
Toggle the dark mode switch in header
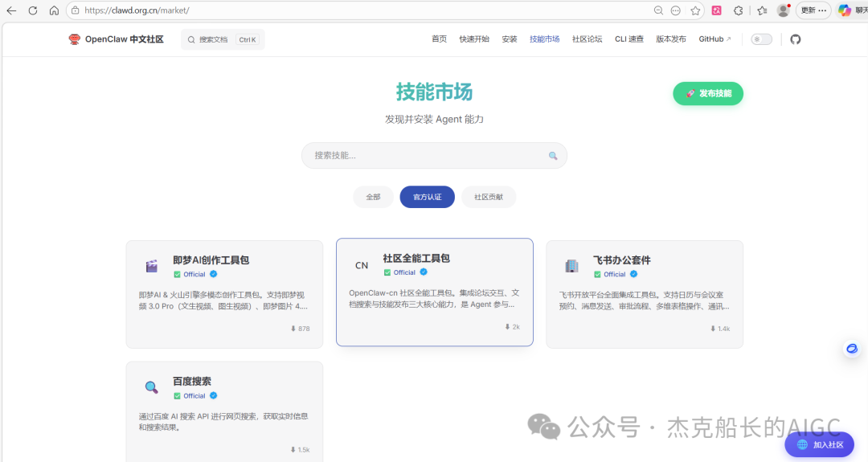(761, 39)
